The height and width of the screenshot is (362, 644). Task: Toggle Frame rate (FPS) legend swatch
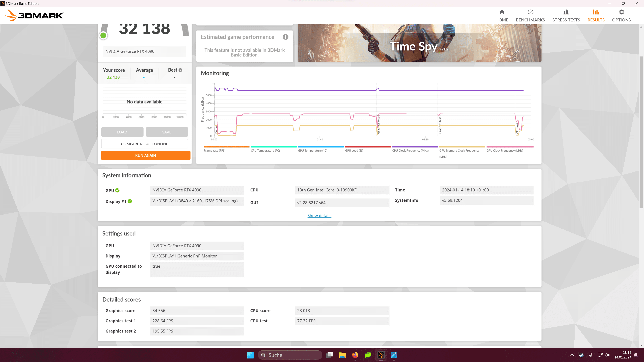pyautogui.click(x=227, y=147)
